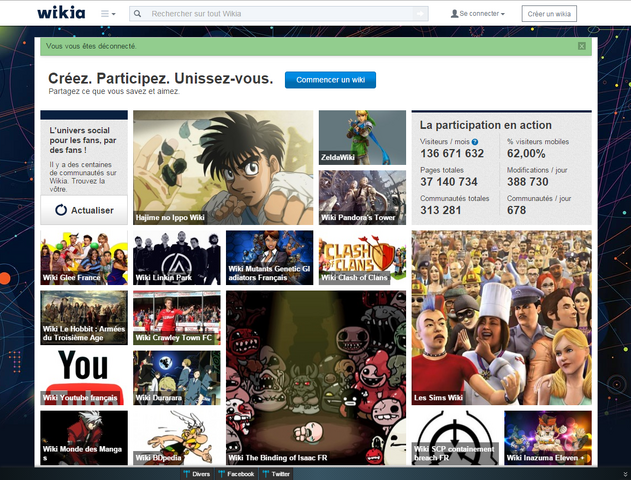The image size is (631, 480).
Task: Open Wiki Monde des Mangas thumbnail
Action: (x=84, y=438)
